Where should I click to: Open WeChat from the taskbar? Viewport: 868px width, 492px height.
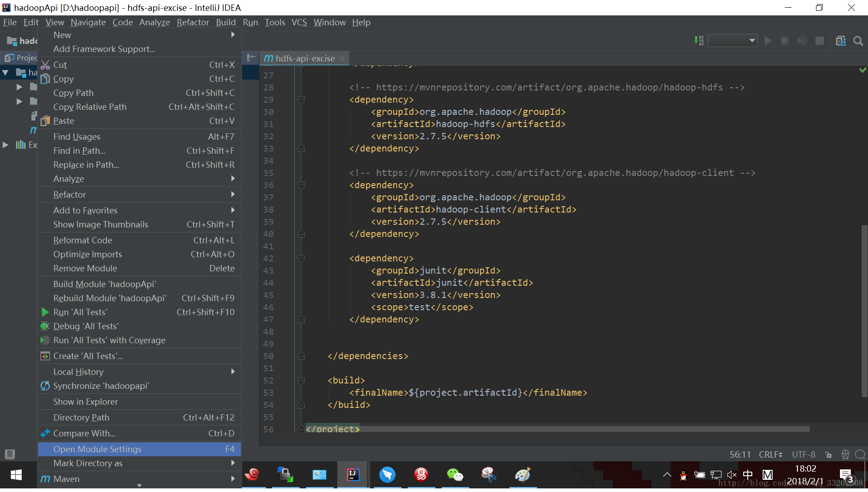click(455, 475)
